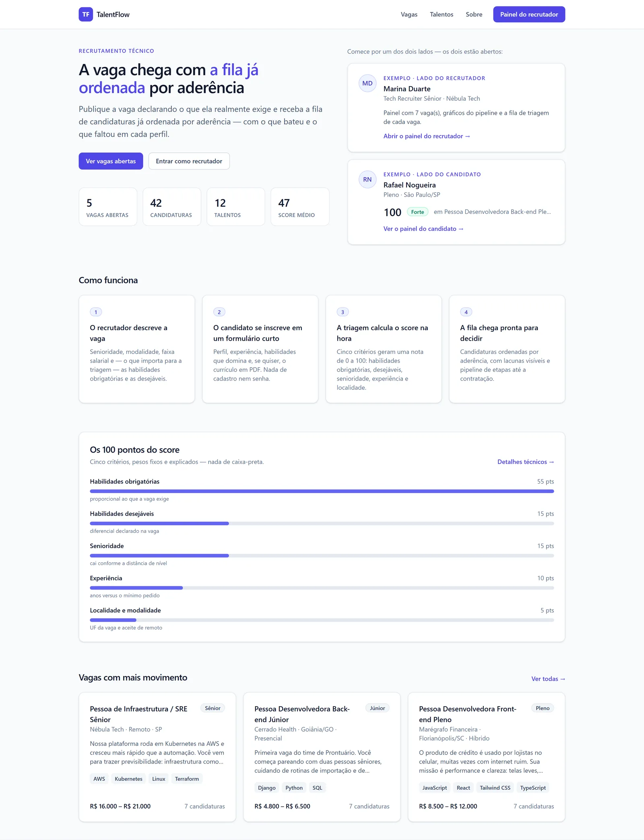The image size is (644, 840).
Task: Click step number 4 badge
Action: pos(466,312)
